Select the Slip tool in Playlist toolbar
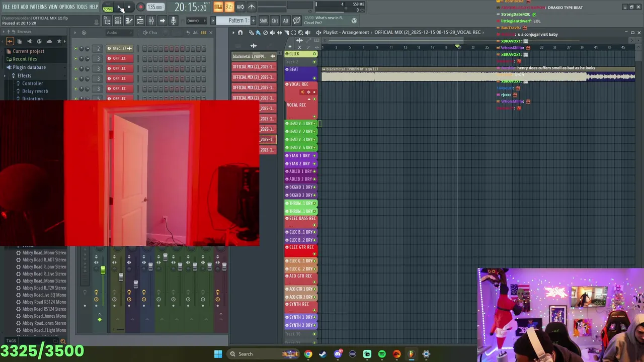644x362 pixels. pos(279,33)
